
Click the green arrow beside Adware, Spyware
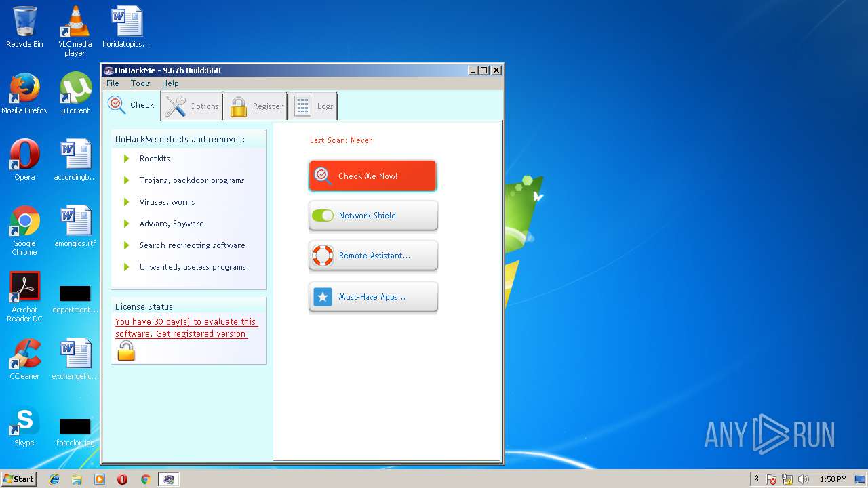click(x=126, y=224)
